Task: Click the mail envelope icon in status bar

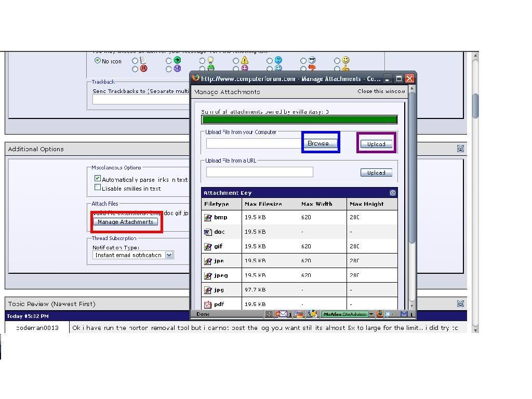Action: 282,314
